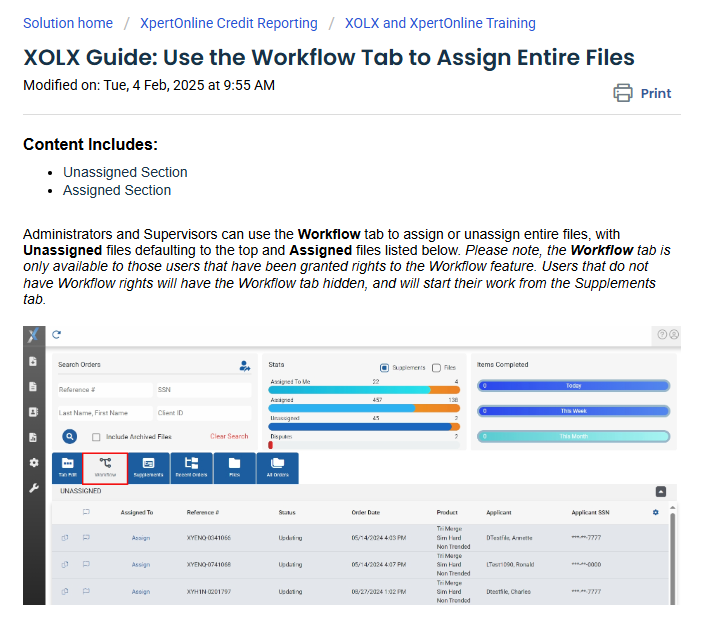Click the Assigned To column header
This screenshot has width=702, height=621.
tap(137, 512)
